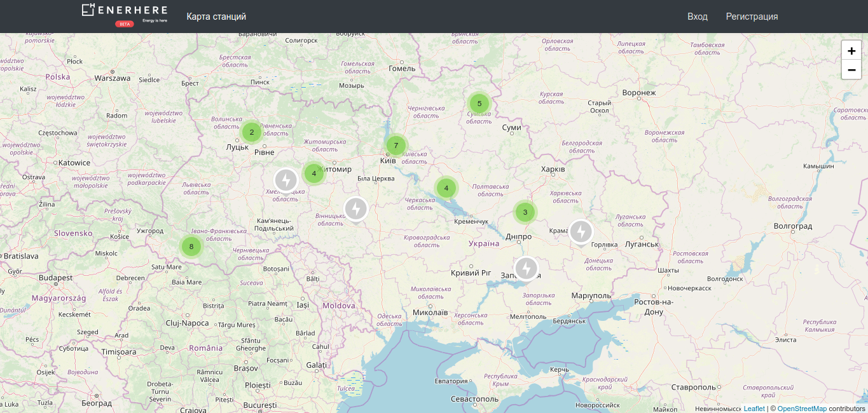Click the Katowice city label
The image size is (868, 413).
(74, 163)
